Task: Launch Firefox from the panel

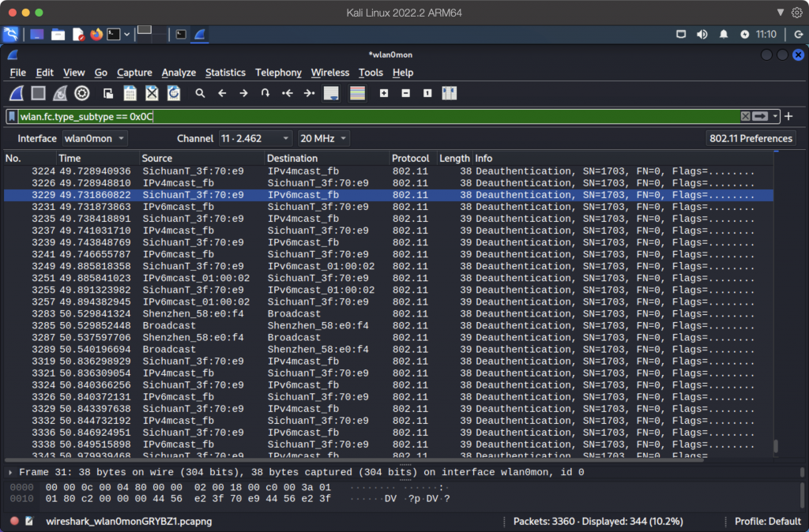Action: click(96, 35)
